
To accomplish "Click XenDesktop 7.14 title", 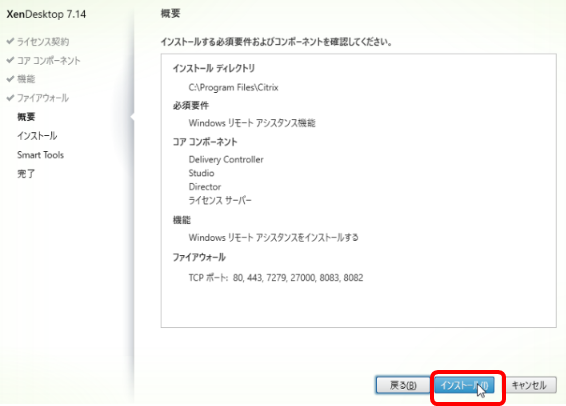I will pos(46,14).
